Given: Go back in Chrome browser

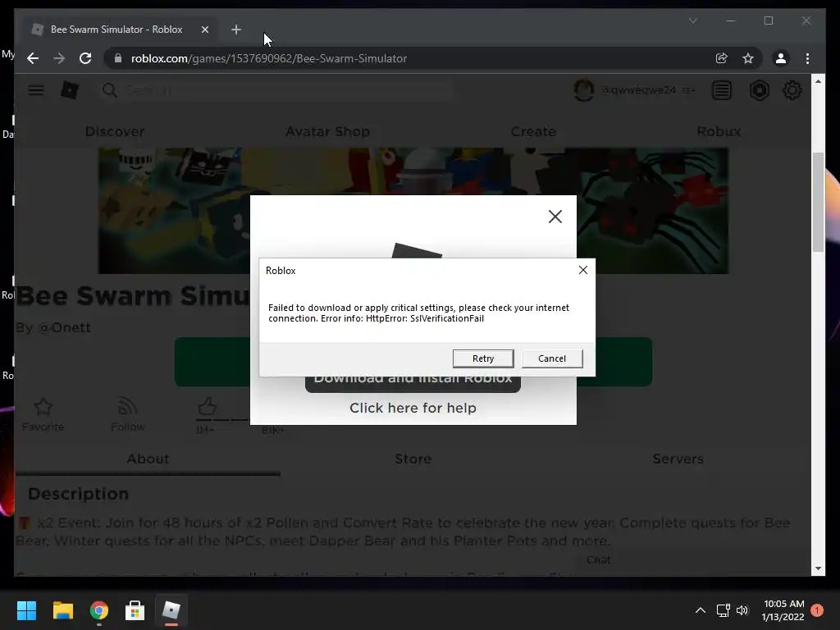Looking at the screenshot, I should [33, 58].
